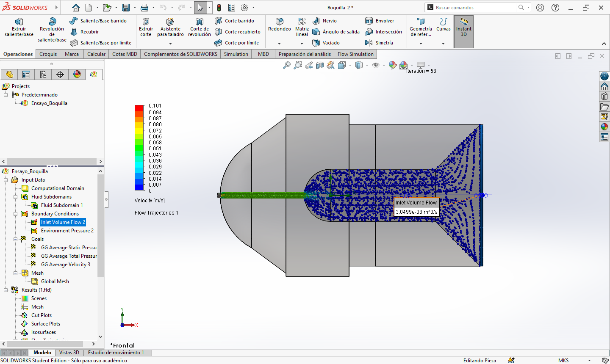
Task: Click the project tree horizontal scrollbar
Action: tap(52, 161)
